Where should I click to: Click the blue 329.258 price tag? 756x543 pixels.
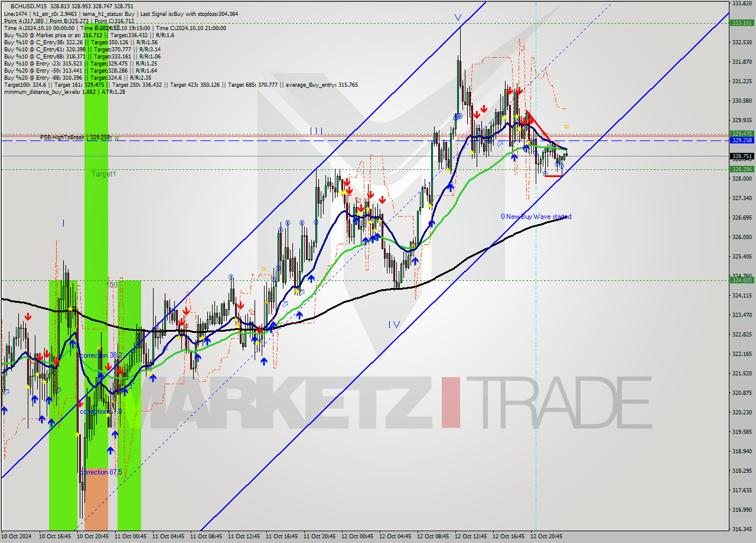pyautogui.click(x=742, y=140)
